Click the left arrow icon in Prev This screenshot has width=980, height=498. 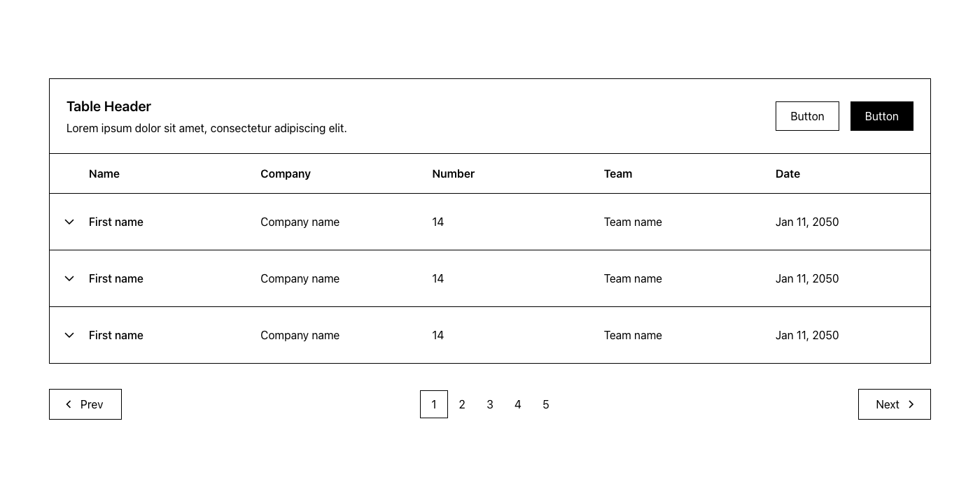pos(69,404)
